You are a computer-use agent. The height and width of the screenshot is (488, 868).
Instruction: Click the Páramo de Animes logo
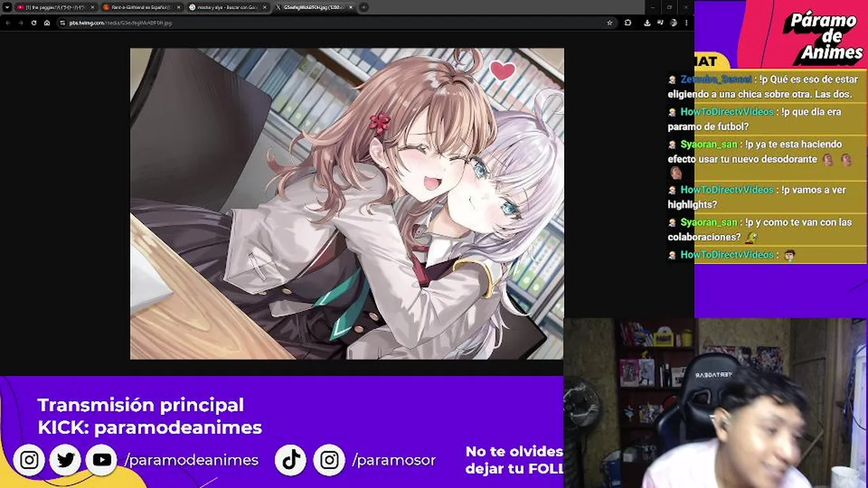pos(824,37)
